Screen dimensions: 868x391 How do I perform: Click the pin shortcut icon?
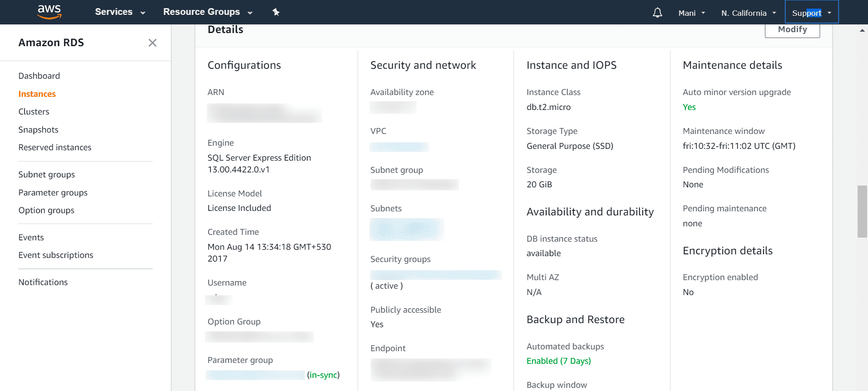click(276, 12)
